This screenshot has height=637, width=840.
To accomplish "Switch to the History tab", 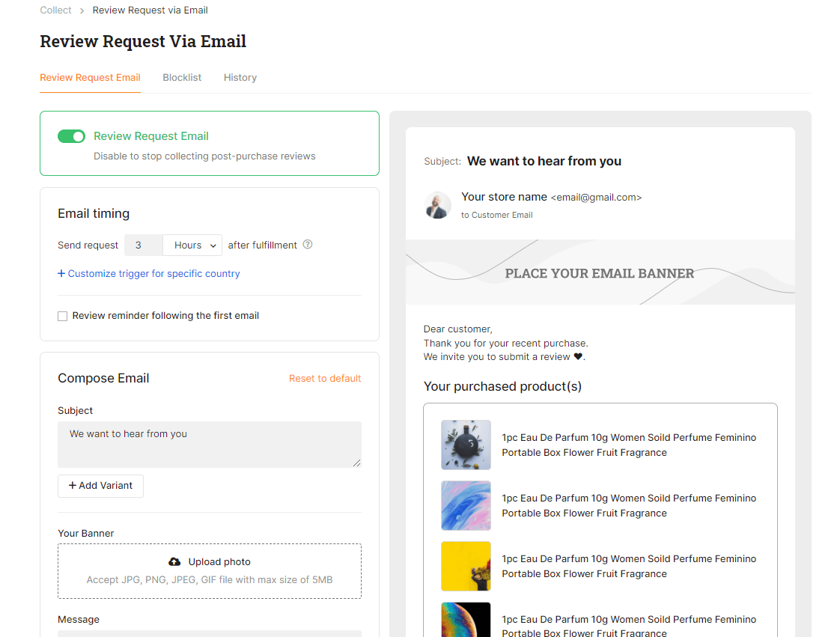I will coord(240,77).
